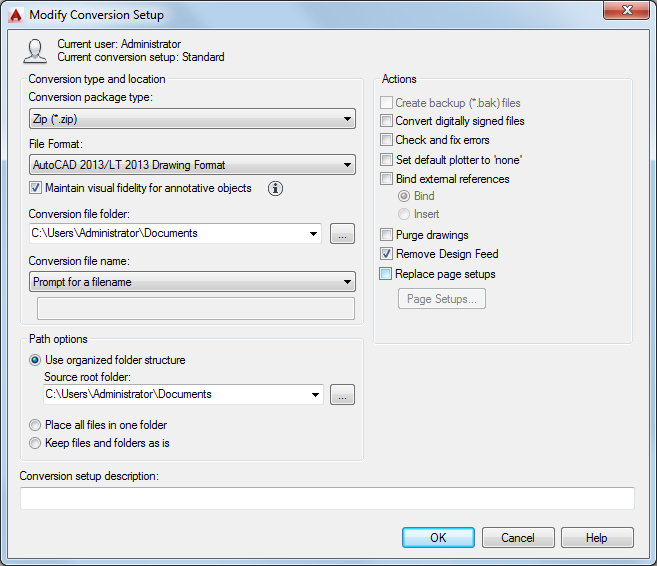Image resolution: width=657 pixels, height=566 pixels.
Task: Confirm settings with the OK button
Action: pos(438,538)
